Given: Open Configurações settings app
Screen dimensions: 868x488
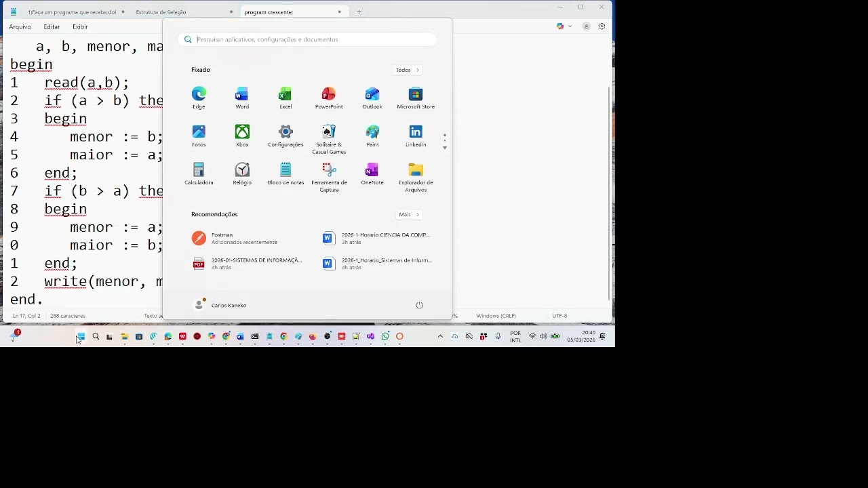Looking at the screenshot, I should click(x=285, y=136).
